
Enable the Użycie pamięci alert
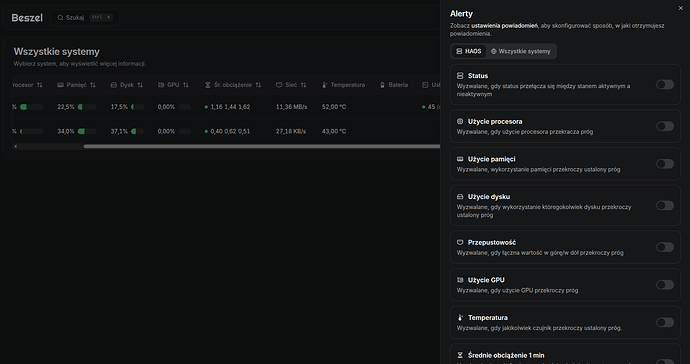664,164
